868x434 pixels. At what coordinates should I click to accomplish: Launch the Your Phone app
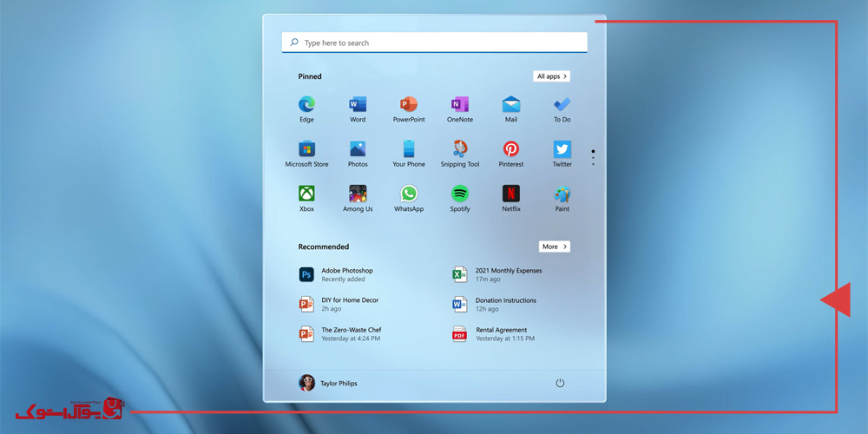[409, 149]
